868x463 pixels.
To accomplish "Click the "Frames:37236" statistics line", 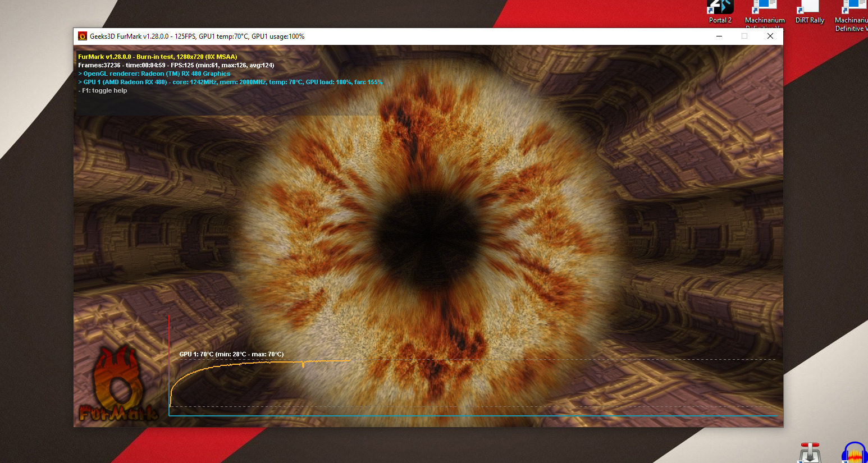I will [x=176, y=65].
